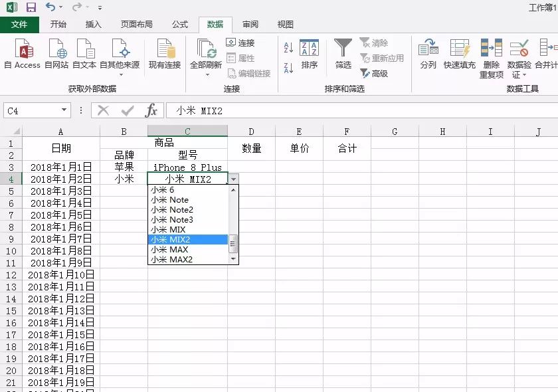The image size is (558, 392).
Task: Click Clear filter (清除) icon
Action: (373, 43)
